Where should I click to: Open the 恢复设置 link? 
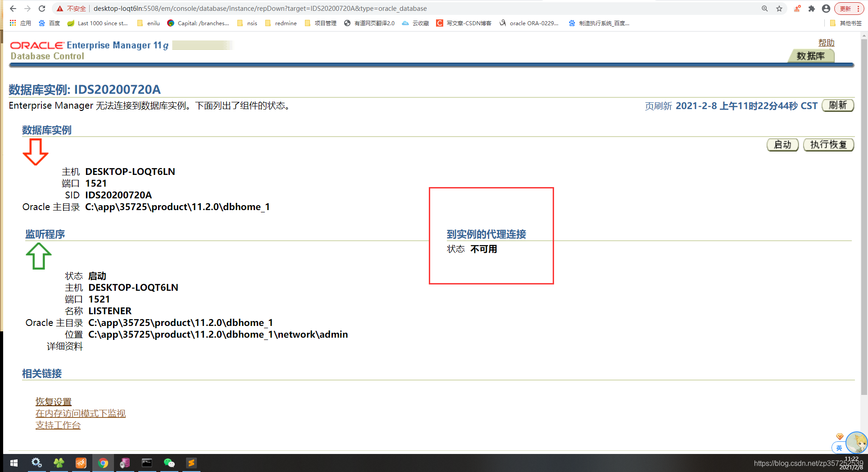coord(54,402)
